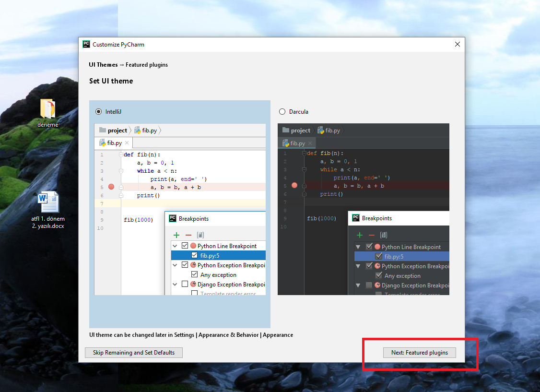Click the Darcula theme preview image
This screenshot has width=540, height=392.
click(364, 209)
